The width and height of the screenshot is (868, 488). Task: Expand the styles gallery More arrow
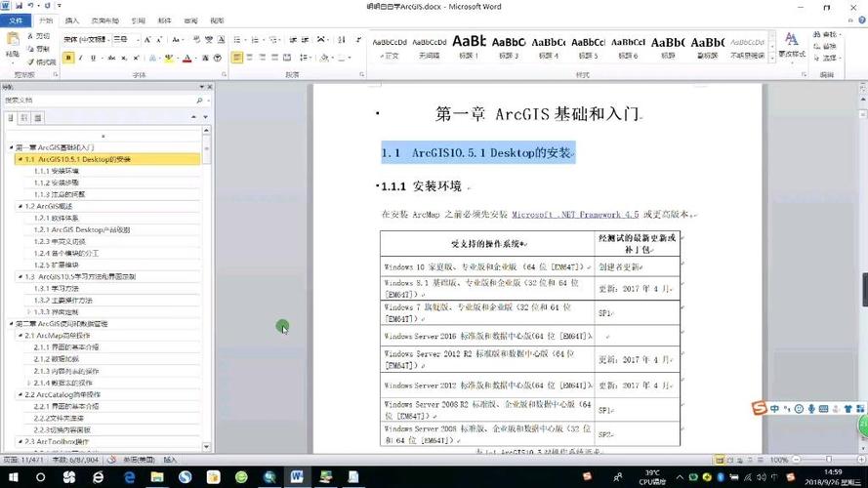coord(772,59)
